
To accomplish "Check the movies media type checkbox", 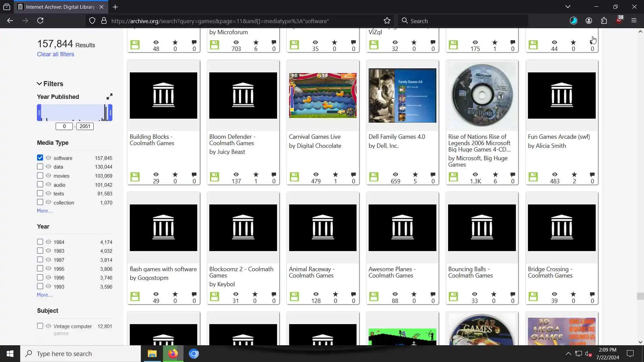I will pos(40,176).
